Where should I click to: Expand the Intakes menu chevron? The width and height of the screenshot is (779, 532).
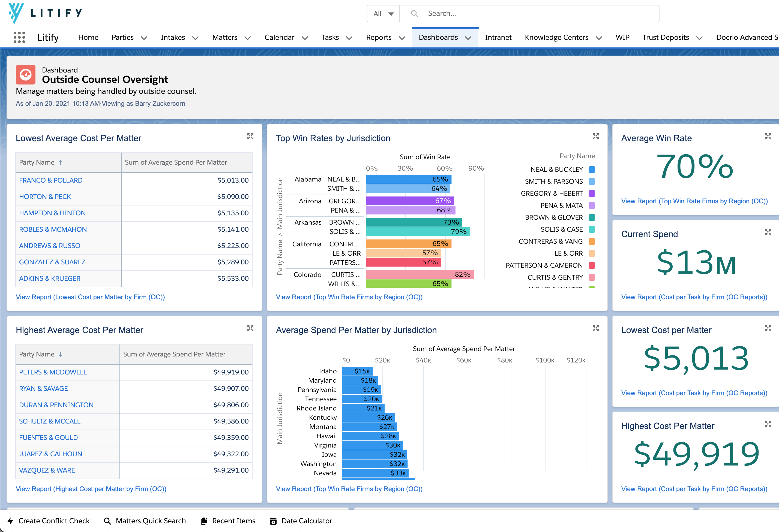click(195, 38)
